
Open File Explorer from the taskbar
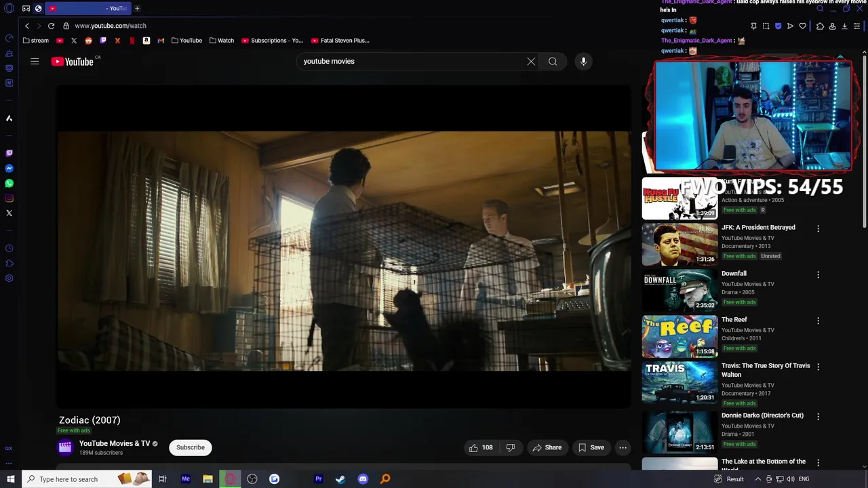pyautogui.click(x=208, y=479)
